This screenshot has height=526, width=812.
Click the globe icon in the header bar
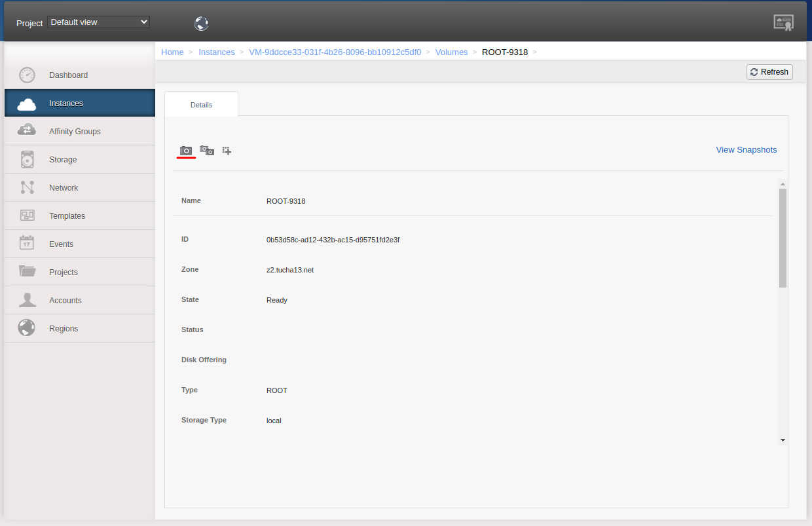point(201,23)
